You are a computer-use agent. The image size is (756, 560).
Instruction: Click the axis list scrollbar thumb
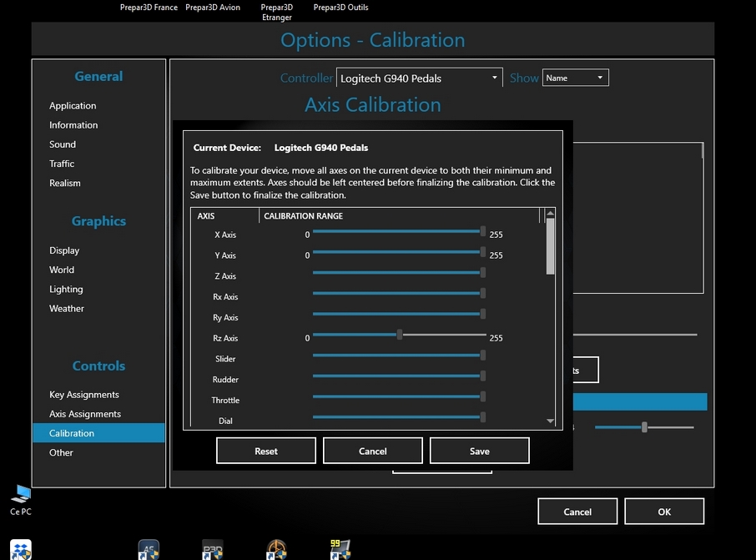point(550,246)
